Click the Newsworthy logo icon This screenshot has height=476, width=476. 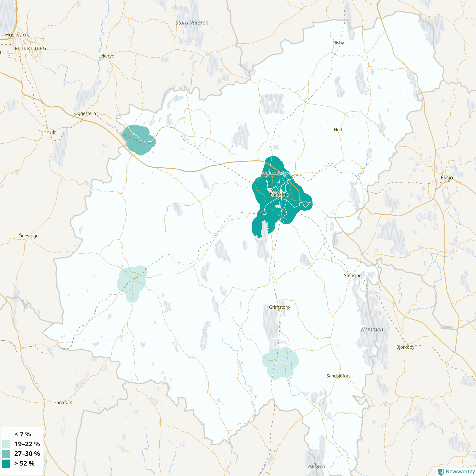(x=440, y=472)
